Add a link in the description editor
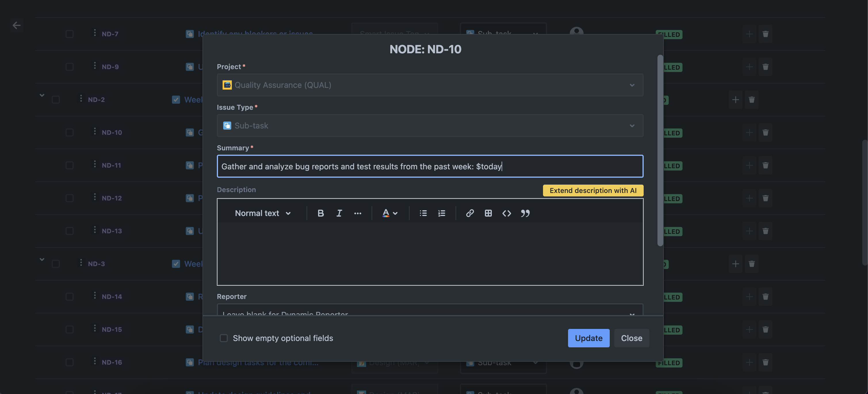 (470, 213)
